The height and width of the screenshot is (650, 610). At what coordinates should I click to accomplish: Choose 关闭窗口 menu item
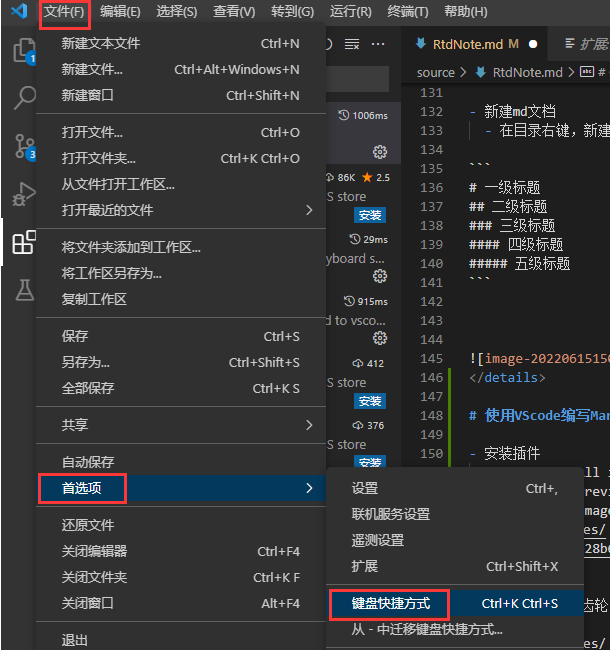181,603
